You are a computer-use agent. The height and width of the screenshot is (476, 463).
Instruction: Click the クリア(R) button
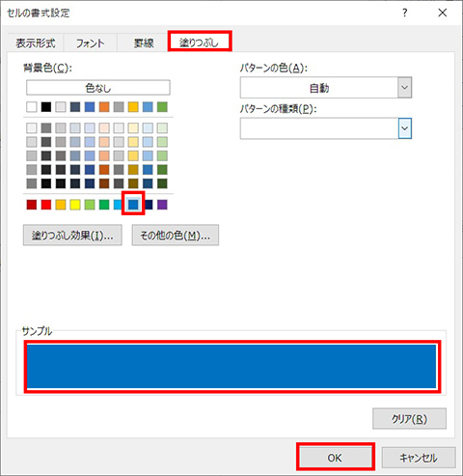tap(409, 418)
